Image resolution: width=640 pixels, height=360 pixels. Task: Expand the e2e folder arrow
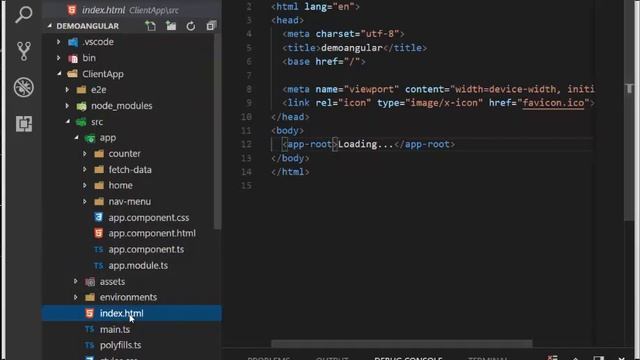coord(67,89)
